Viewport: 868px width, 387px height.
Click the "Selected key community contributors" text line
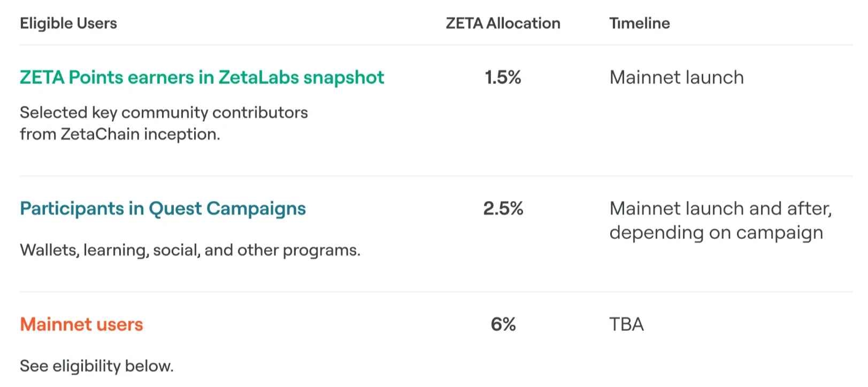164,112
